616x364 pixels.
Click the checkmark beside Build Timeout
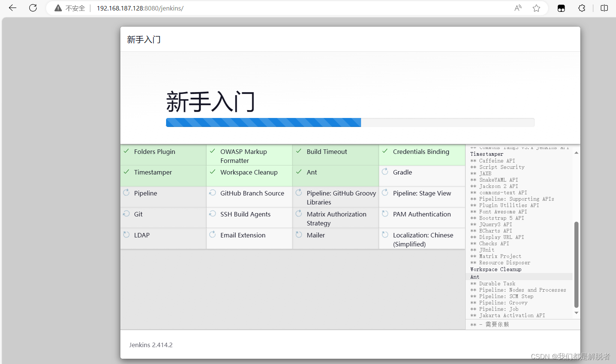click(x=298, y=151)
